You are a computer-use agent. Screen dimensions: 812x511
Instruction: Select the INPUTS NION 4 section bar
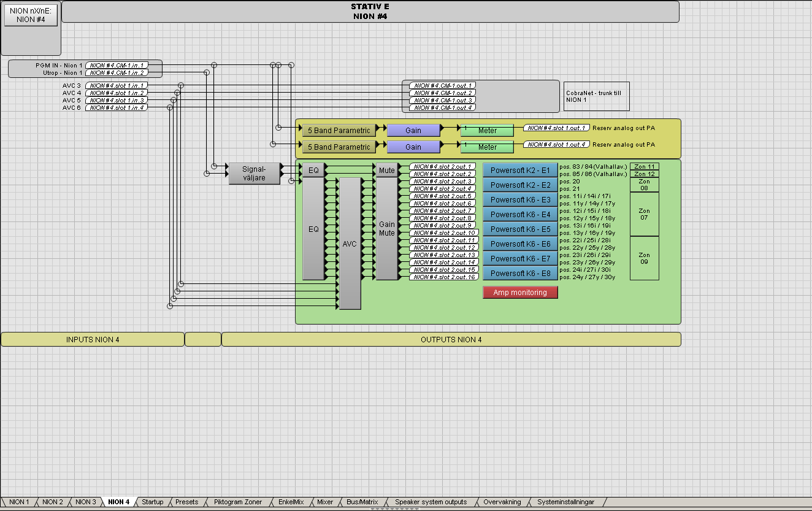click(93, 339)
